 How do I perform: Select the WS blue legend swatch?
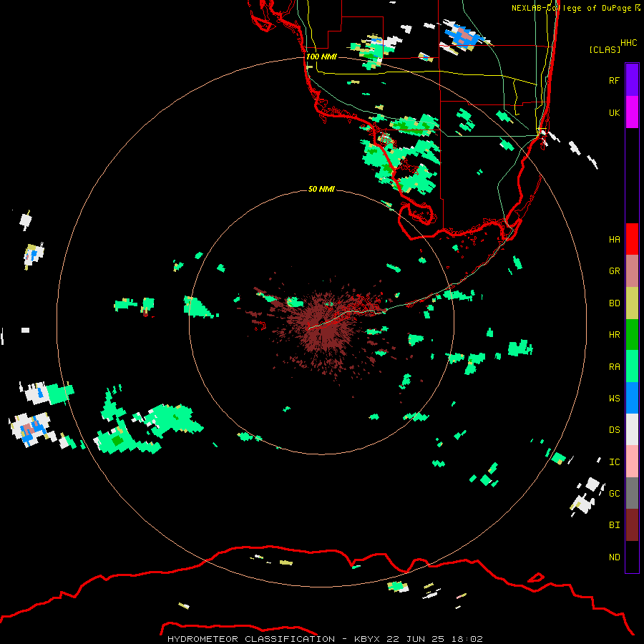click(x=632, y=398)
